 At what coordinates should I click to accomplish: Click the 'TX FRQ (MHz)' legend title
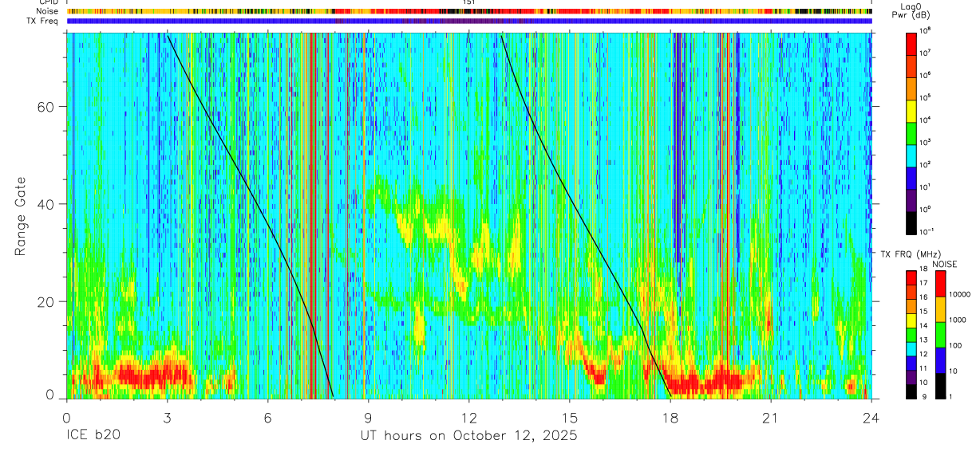(x=911, y=254)
